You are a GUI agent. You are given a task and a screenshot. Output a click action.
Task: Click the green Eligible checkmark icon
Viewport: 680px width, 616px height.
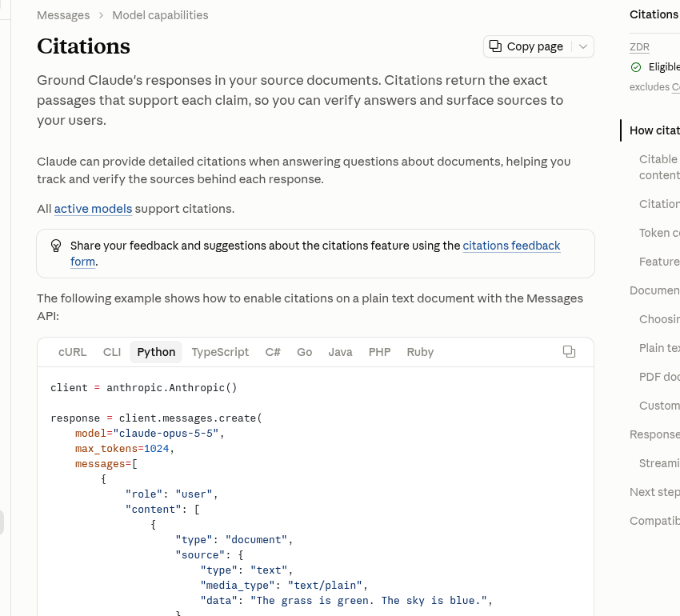[636, 67]
